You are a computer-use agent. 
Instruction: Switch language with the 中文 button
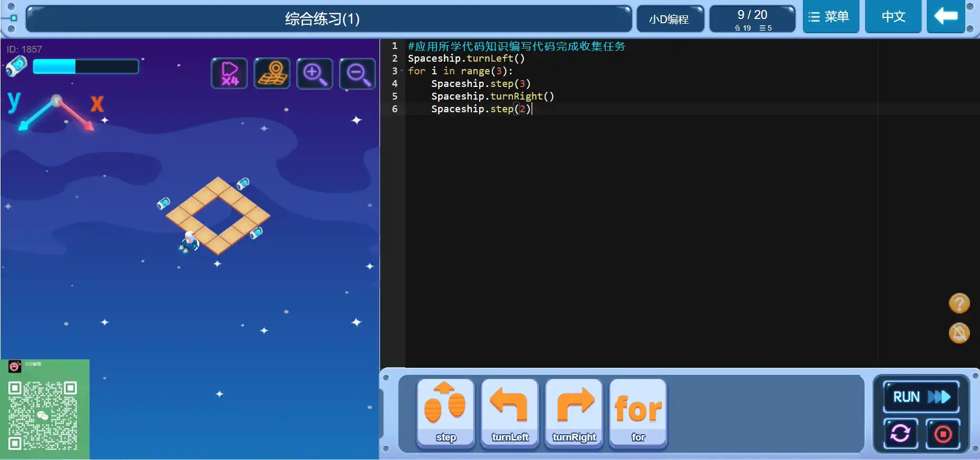[x=893, y=17]
